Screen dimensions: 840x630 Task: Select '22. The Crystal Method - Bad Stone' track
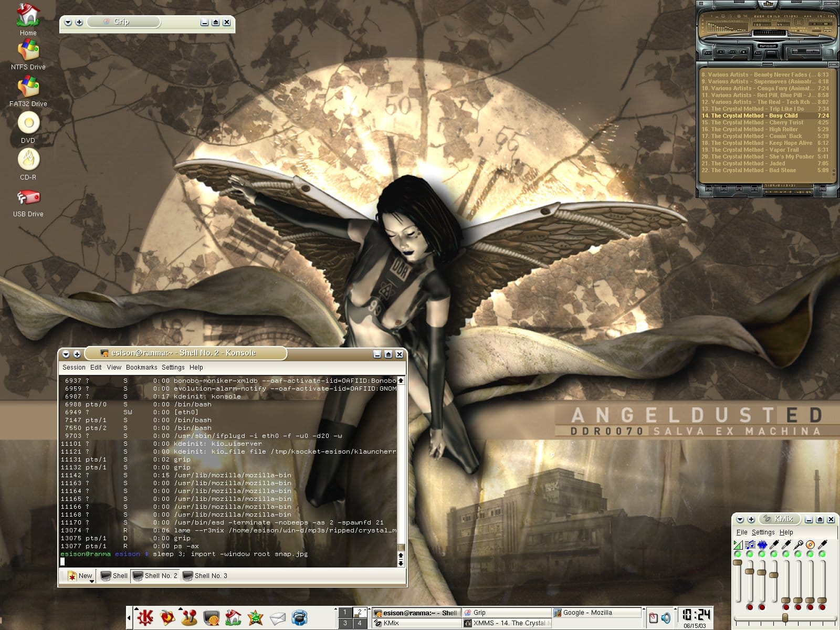click(x=765, y=170)
